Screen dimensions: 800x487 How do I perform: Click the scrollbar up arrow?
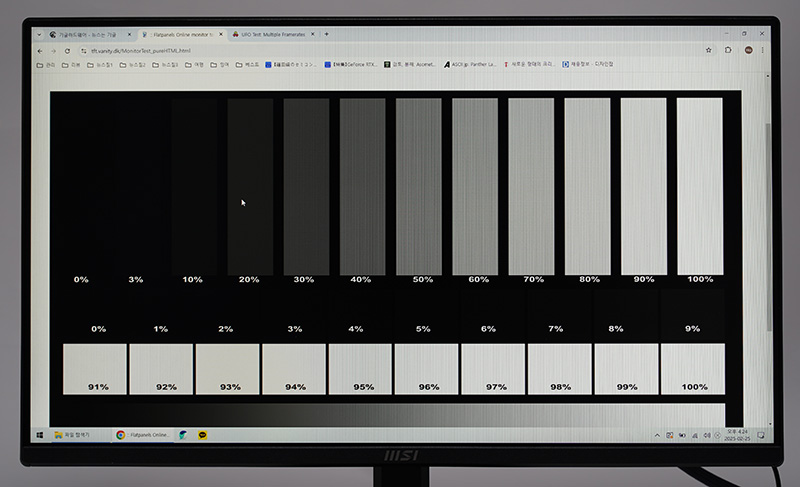tap(768, 76)
